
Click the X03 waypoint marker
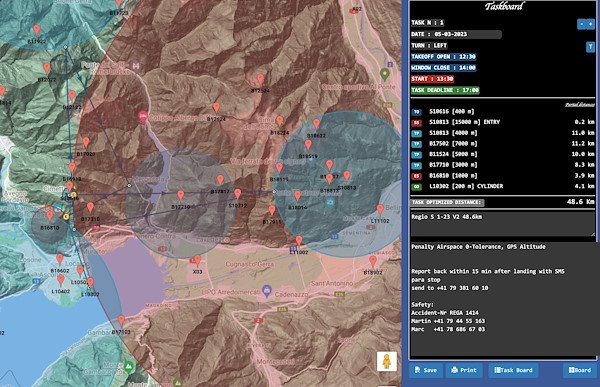coord(197,261)
